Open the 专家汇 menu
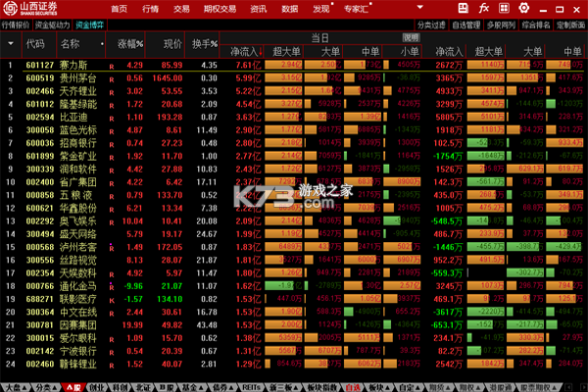This screenshot has width=588, height=392. 356,9
